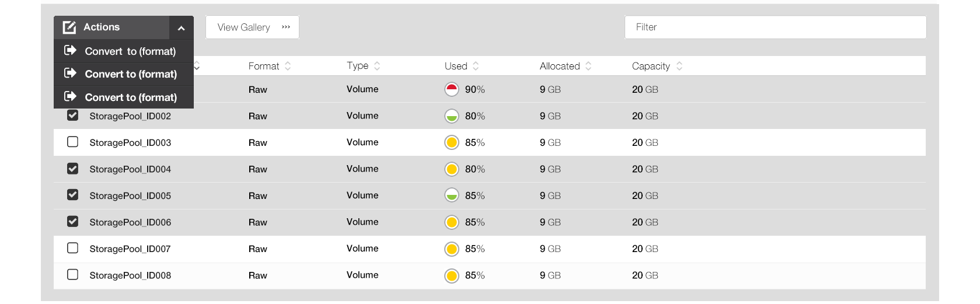Choose the second Convert to (format) option
Screen dimensions: 980x304
pos(130,74)
